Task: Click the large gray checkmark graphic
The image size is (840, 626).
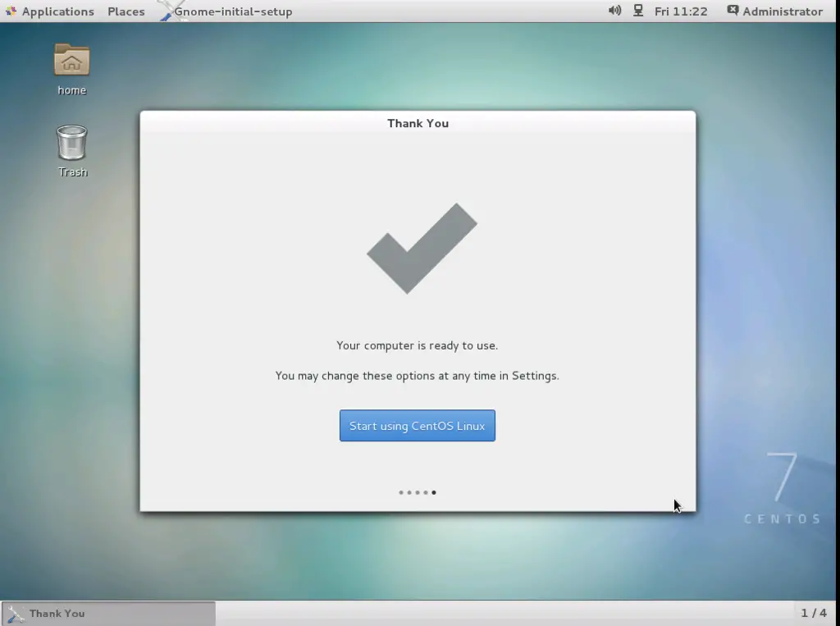Action: [422, 248]
